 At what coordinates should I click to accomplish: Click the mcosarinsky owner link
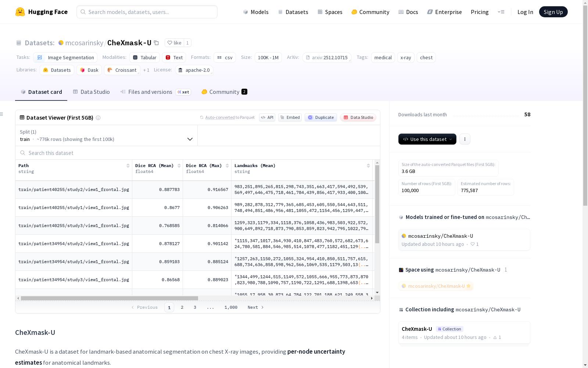click(x=84, y=43)
